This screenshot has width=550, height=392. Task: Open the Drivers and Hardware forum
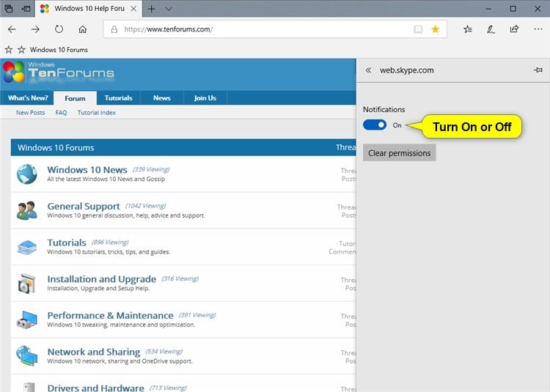[x=96, y=388]
